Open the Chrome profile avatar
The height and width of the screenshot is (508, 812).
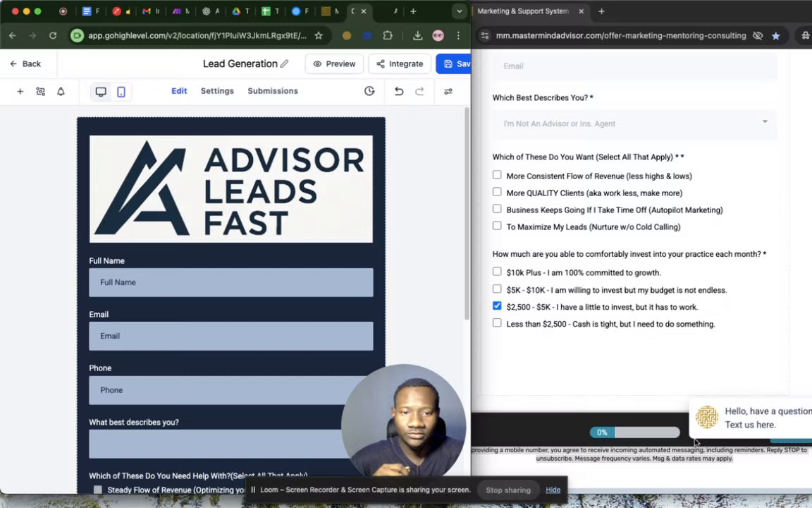pos(438,35)
